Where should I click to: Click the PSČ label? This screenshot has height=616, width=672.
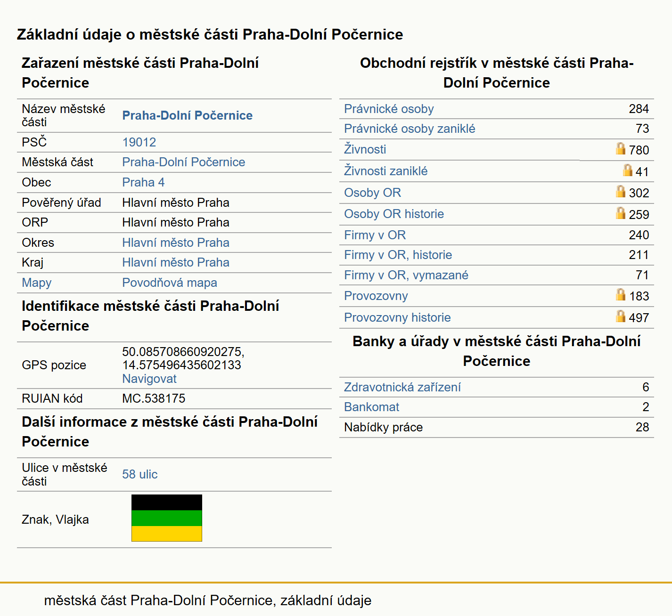pos(34,142)
